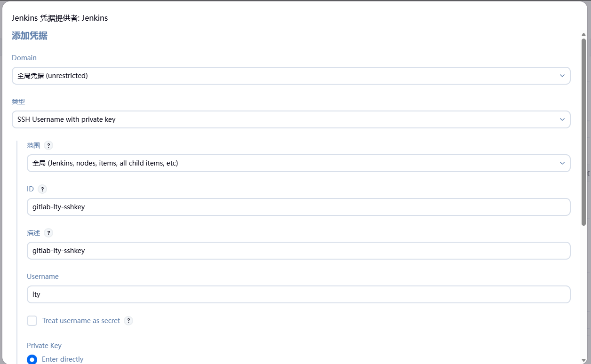Open help for the 描述 description field

[48, 233]
